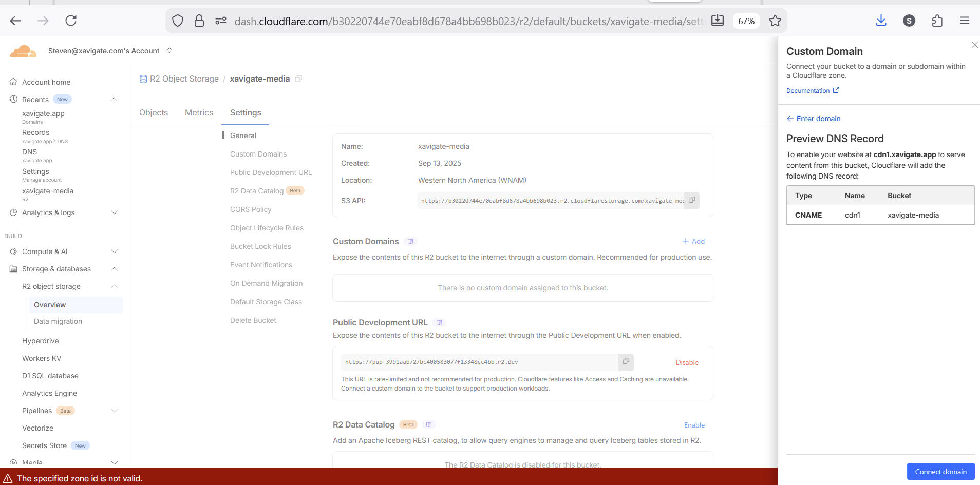Screen dimensions: 980x485
Task: Click the Connect domain button
Action: pyautogui.click(x=940, y=472)
